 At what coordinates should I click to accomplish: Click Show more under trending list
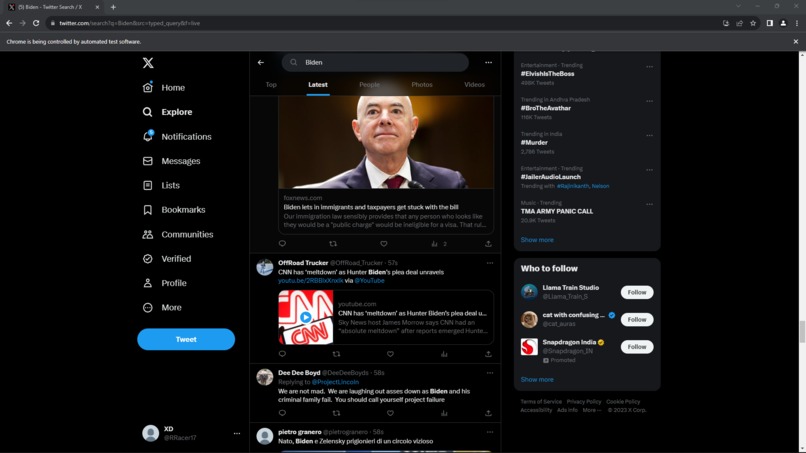click(x=537, y=240)
